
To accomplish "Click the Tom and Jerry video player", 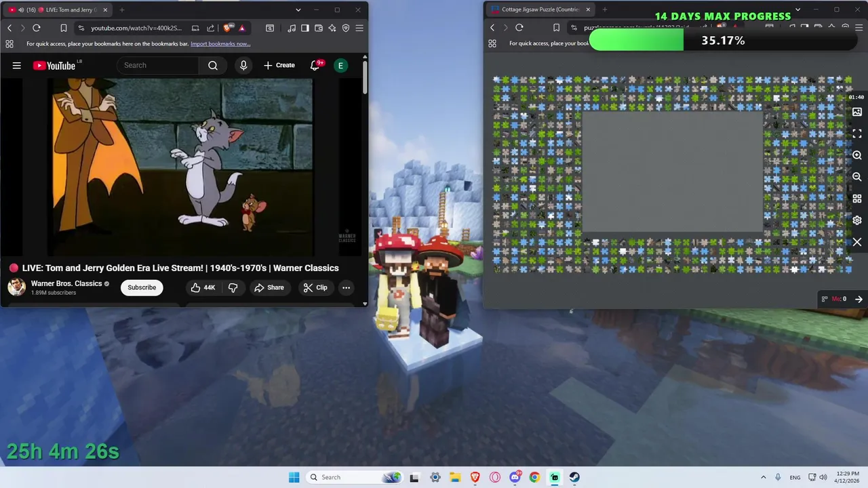I will tap(180, 167).
